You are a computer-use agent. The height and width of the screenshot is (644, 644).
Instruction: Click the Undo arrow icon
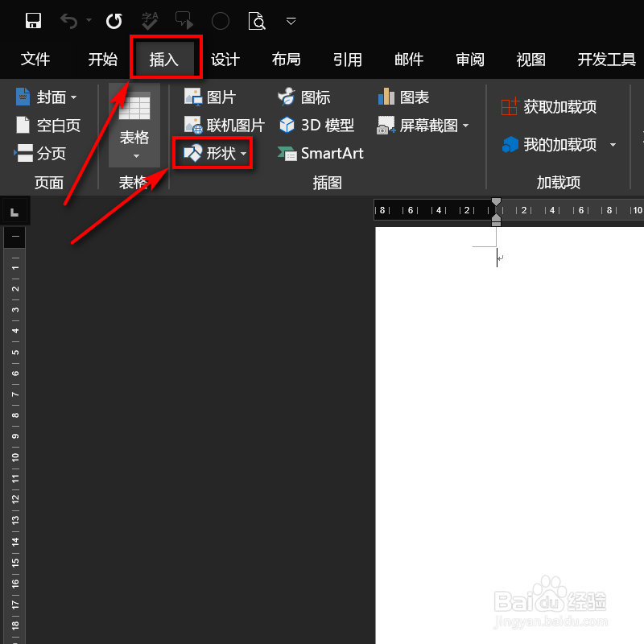click(68, 21)
